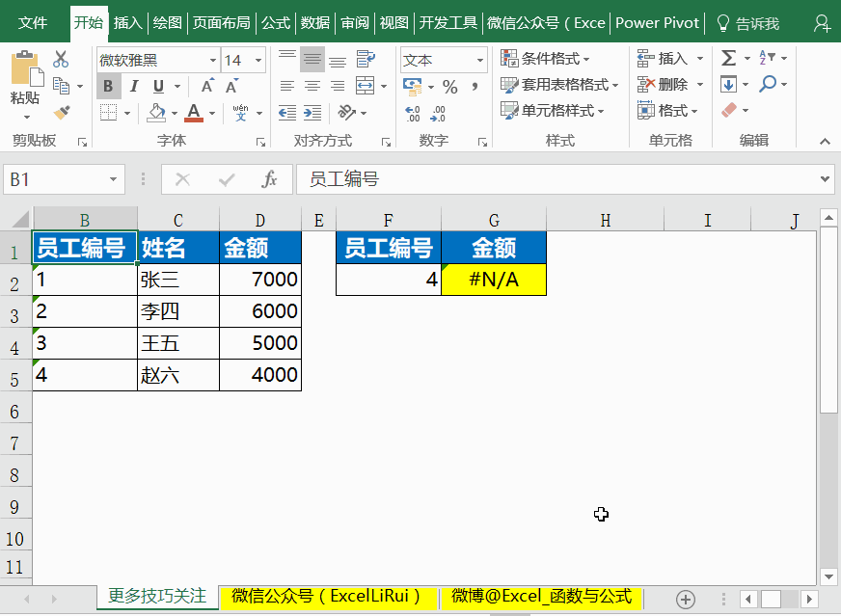Click the merge and center icon
This screenshot has height=616, width=841.
(x=363, y=85)
